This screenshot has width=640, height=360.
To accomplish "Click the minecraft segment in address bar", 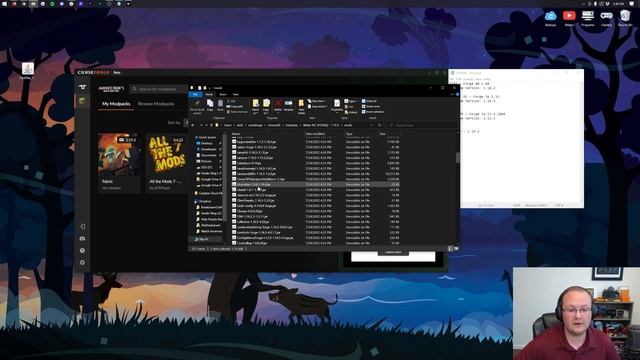I will click(273, 125).
